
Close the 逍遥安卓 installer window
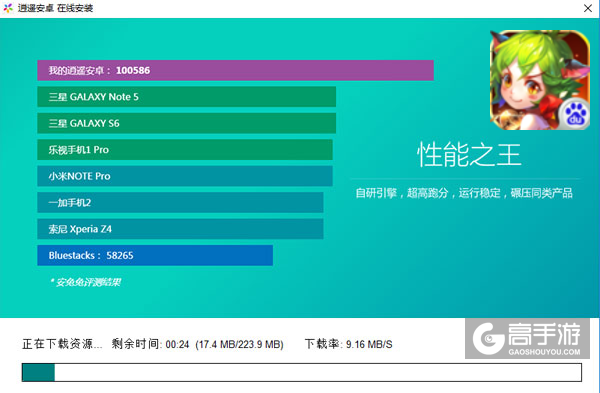point(588,8)
